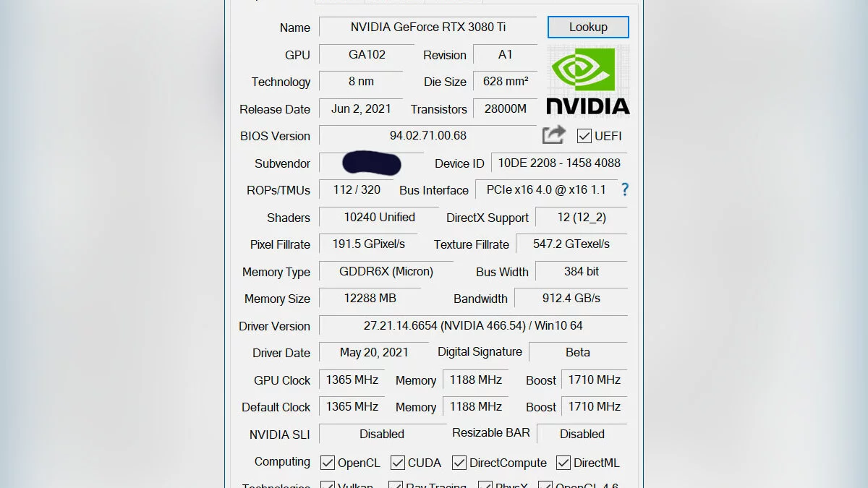Click the Default Clock row Boost value 1710 MHz
This screenshot has height=488, width=868.
pyautogui.click(x=595, y=407)
